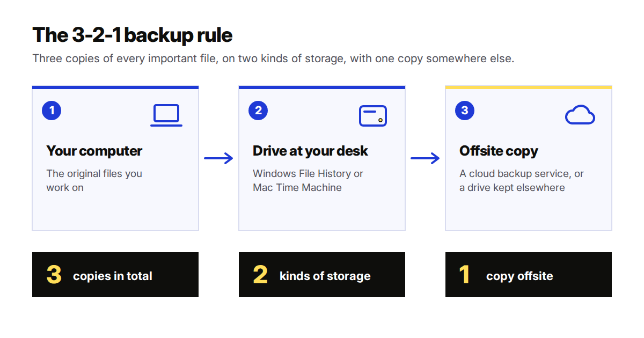
Task: Click the blue number 1 badge
Action: [x=52, y=111]
